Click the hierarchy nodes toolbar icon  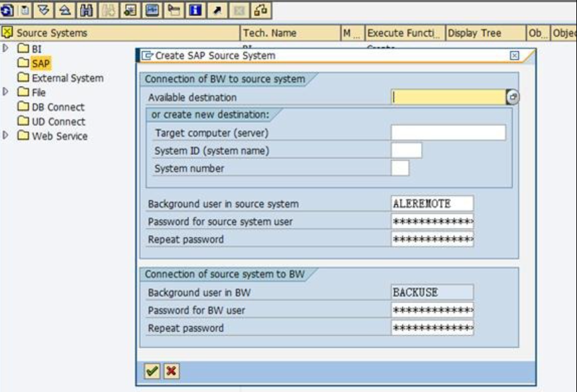260,10
